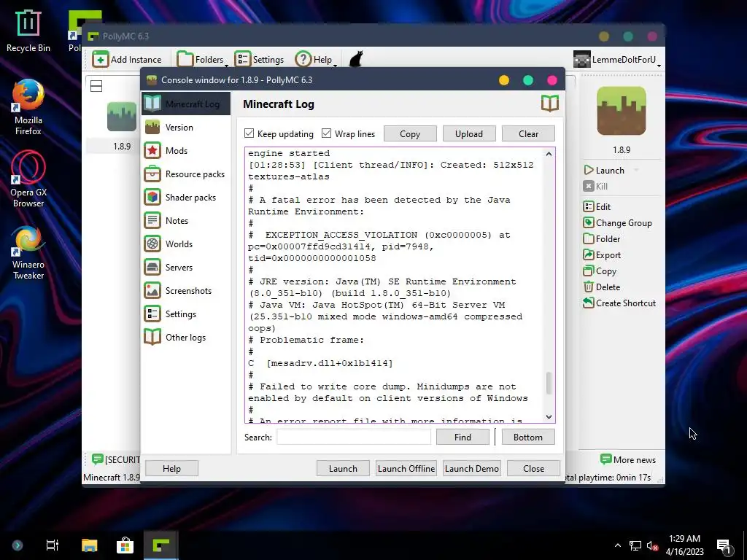Jump to log Bottom
This screenshot has width=747, height=560.
pos(528,437)
